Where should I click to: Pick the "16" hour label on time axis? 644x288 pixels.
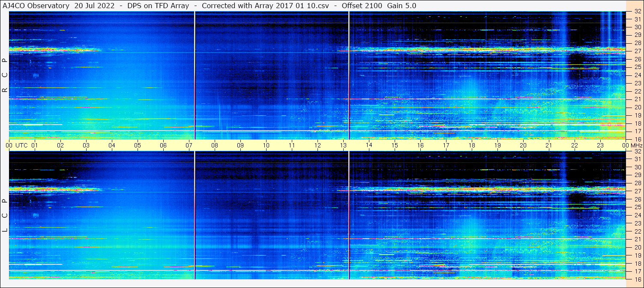[x=420, y=145]
